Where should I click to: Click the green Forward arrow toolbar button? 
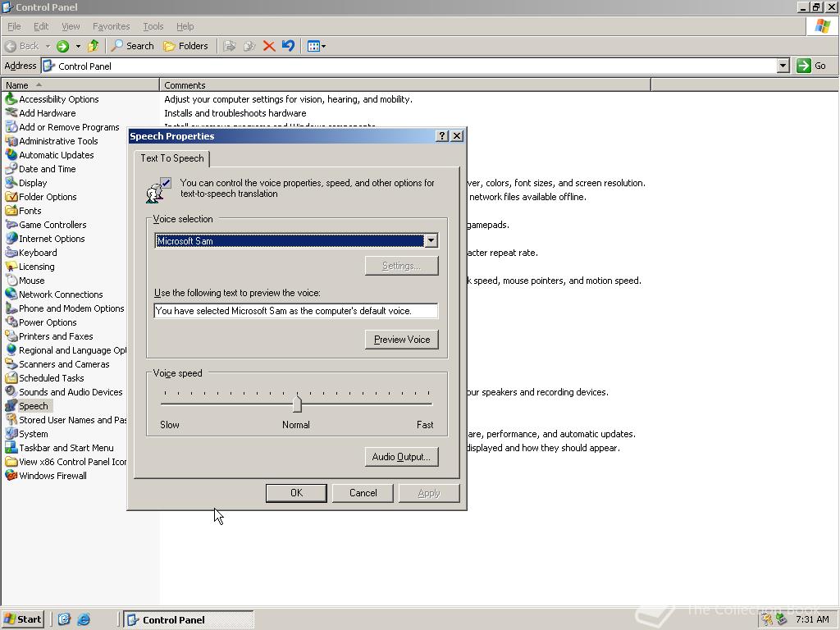[62, 46]
